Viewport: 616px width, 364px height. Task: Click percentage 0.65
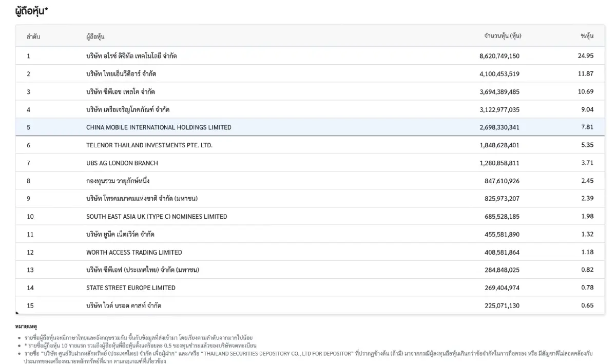[587, 306]
